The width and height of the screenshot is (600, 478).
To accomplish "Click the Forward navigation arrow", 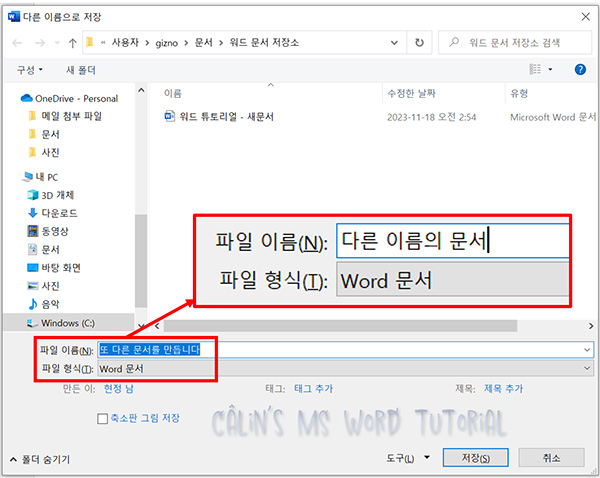I will click(40, 42).
